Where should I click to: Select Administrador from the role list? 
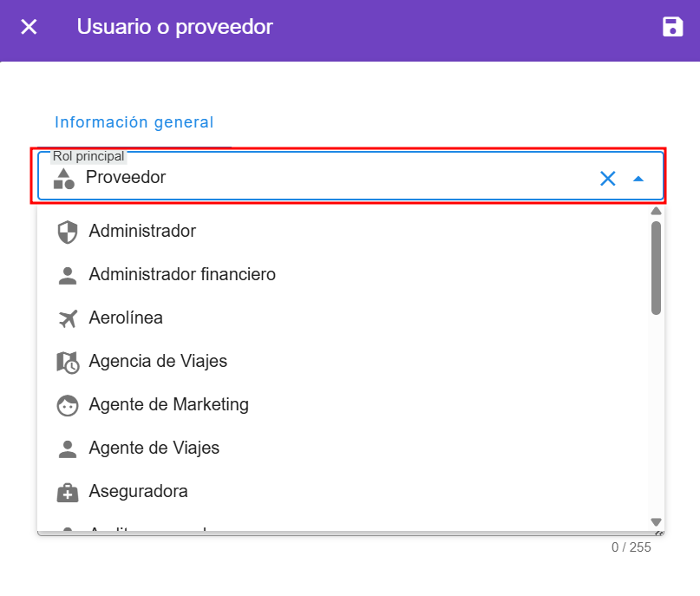pyautogui.click(x=142, y=232)
